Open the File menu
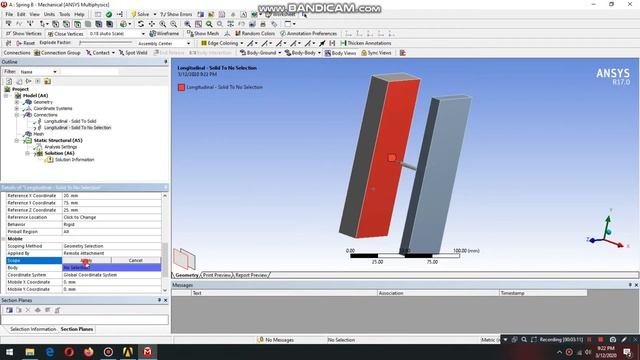 [x=9, y=14]
